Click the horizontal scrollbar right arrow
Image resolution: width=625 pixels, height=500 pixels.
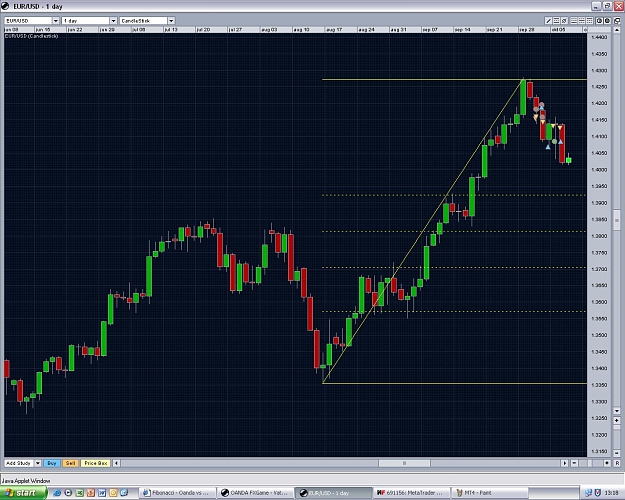tap(564, 463)
